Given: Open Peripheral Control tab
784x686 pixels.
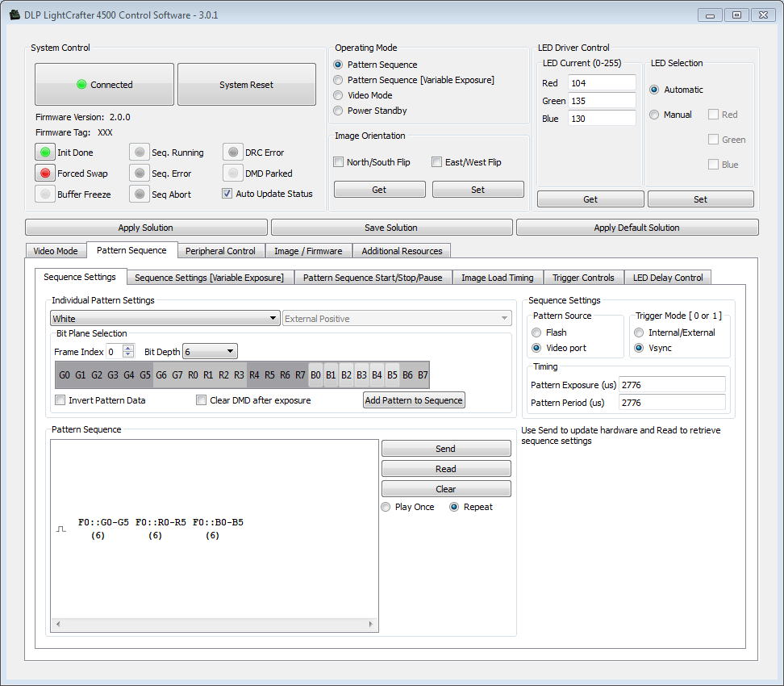Looking at the screenshot, I should [x=220, y=251].
